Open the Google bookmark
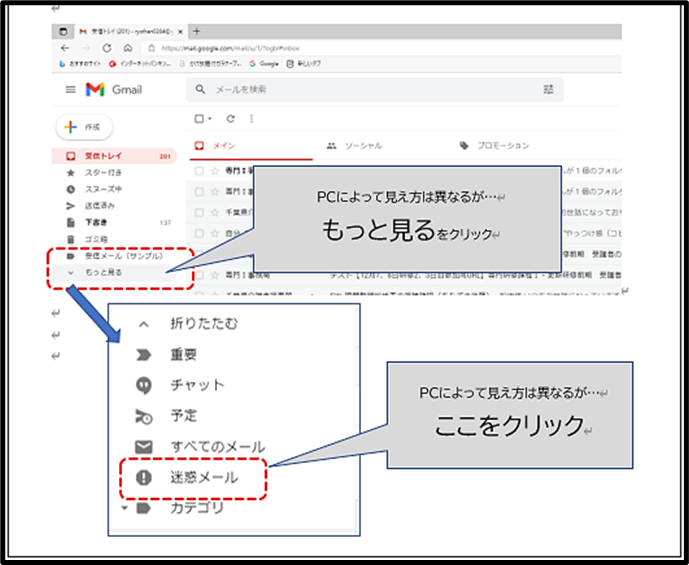Image resolution: width=689 pixels, height=565 pixels. tap(264, 64)
